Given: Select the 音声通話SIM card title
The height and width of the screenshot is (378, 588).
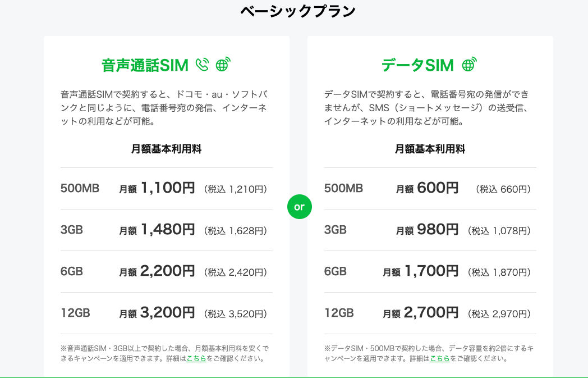Looking at the screenshot, I should [x=145, y=66].
